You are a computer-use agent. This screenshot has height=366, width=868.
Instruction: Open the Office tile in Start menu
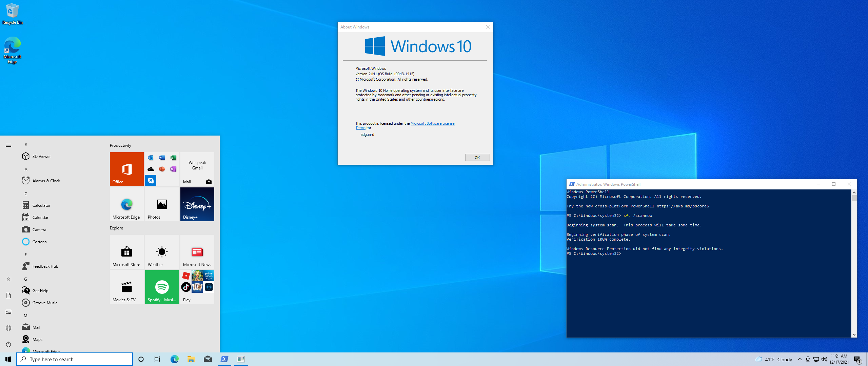(126, 169)
